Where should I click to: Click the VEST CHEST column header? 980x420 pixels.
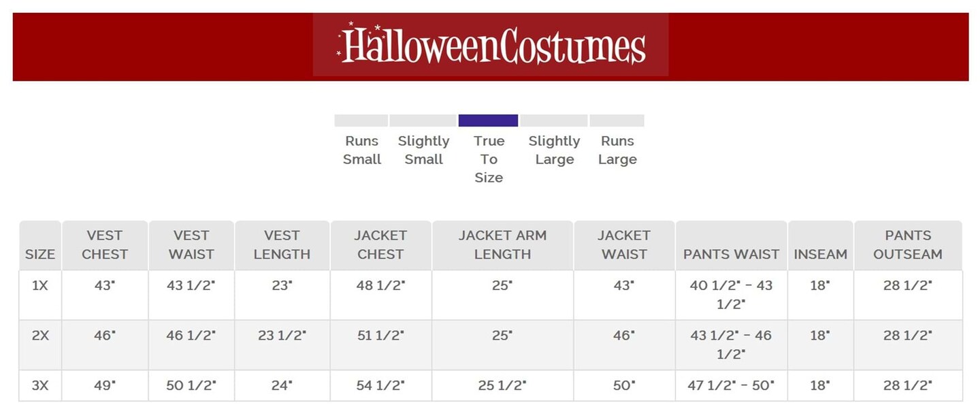tap(105, 245)
